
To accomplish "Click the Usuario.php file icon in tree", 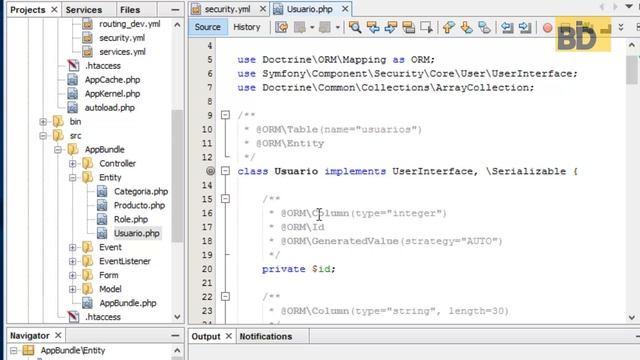I will coord(102,233).
